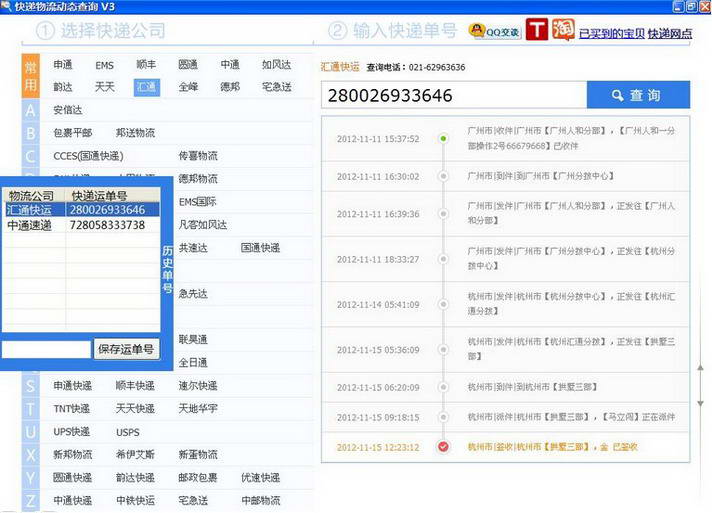Select 速尔快递 in row S
The width and height of the screenshot is (712, 513).
coord(198,386)
